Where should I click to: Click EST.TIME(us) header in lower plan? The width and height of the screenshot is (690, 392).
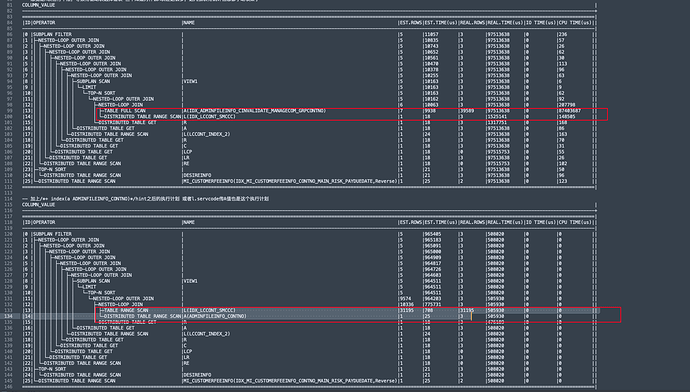pyautogui.click(x=441, y=223)
